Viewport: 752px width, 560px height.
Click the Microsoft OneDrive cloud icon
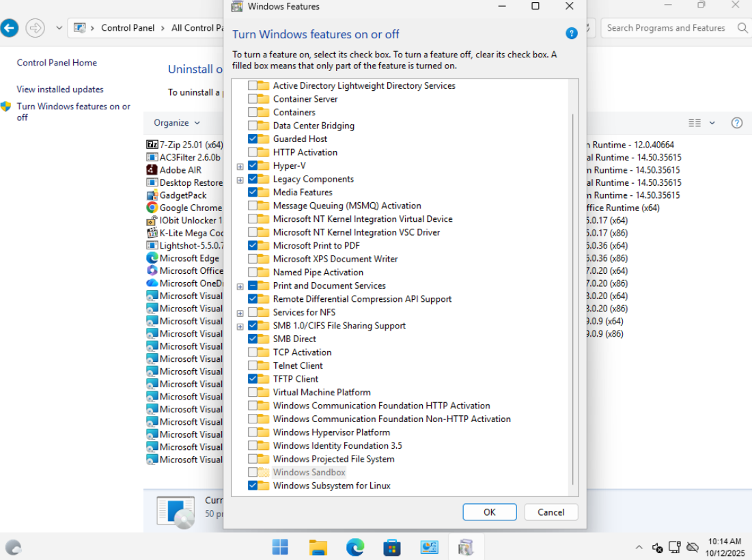point(152,283)
